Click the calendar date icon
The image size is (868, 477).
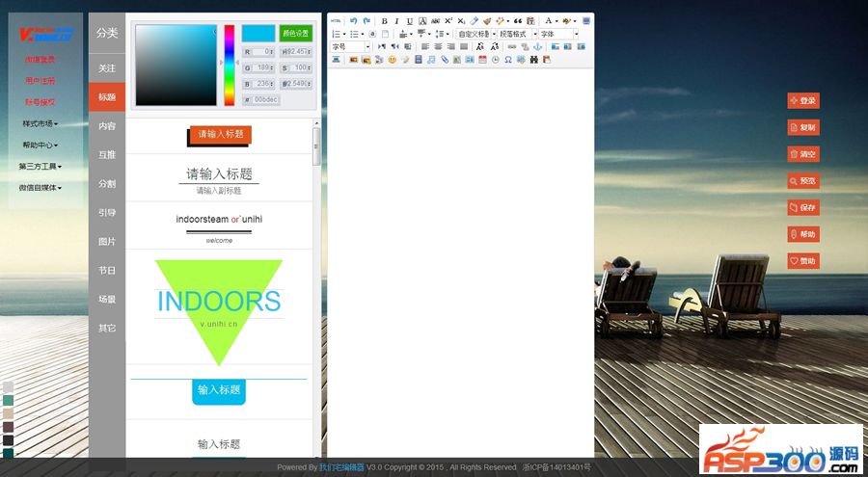[482, 59]
